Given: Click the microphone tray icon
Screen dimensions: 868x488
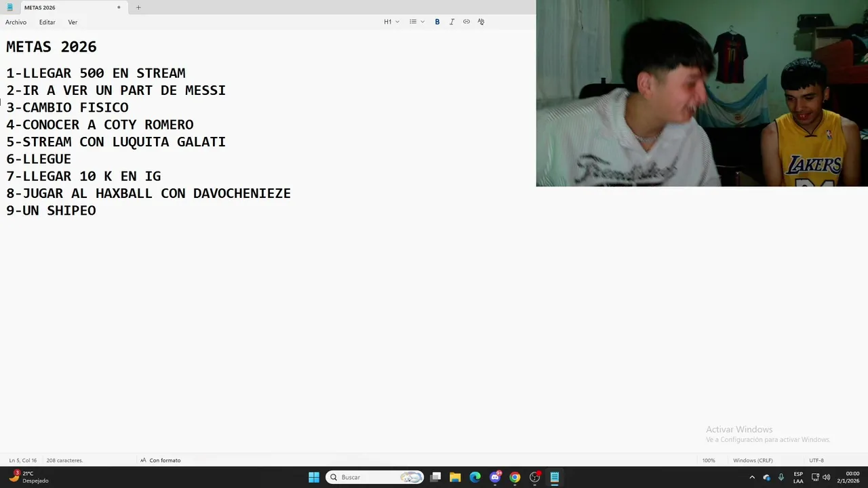Looking at the screenshot, I should [781, 477].
